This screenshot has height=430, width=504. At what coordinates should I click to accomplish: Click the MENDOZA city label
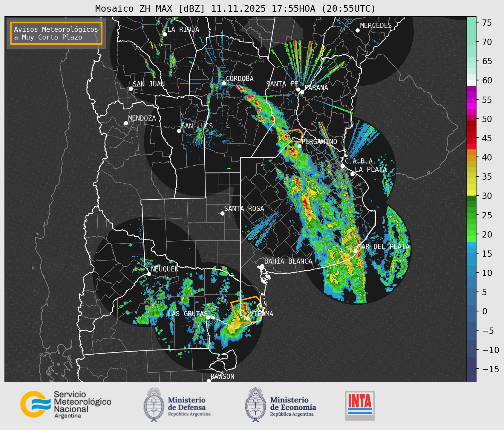click(142, 118)
